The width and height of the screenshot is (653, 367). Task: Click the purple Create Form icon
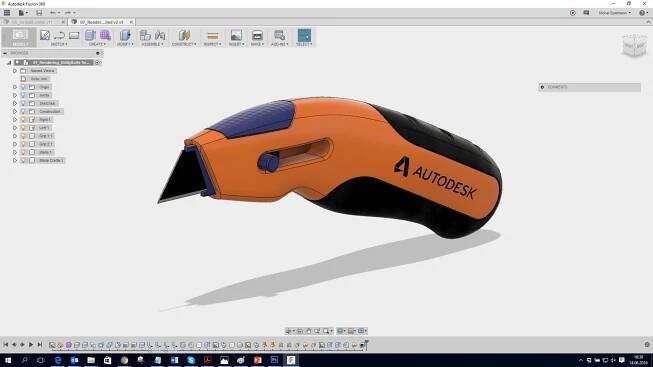point(105,35)
